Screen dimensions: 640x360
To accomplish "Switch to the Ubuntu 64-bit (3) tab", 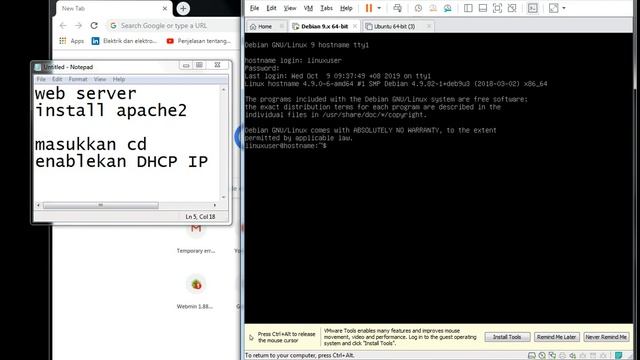I will (x=394, y=27).
